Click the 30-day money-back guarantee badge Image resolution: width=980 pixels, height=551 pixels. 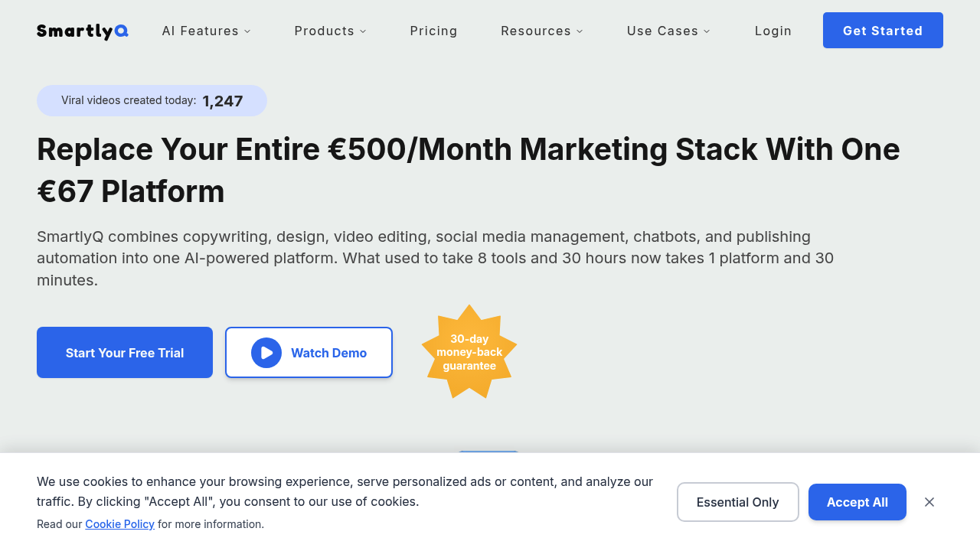pyautogui.click(x=469, y=352)
